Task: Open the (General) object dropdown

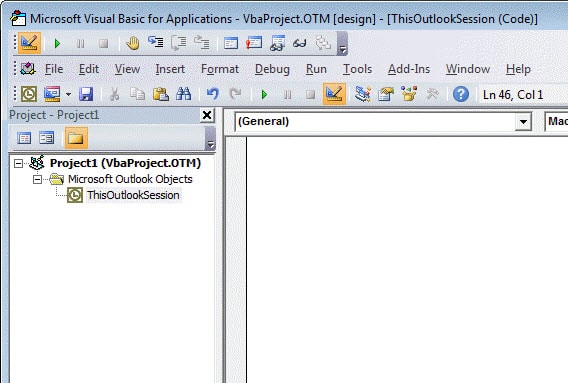Action: pos(523,121)
